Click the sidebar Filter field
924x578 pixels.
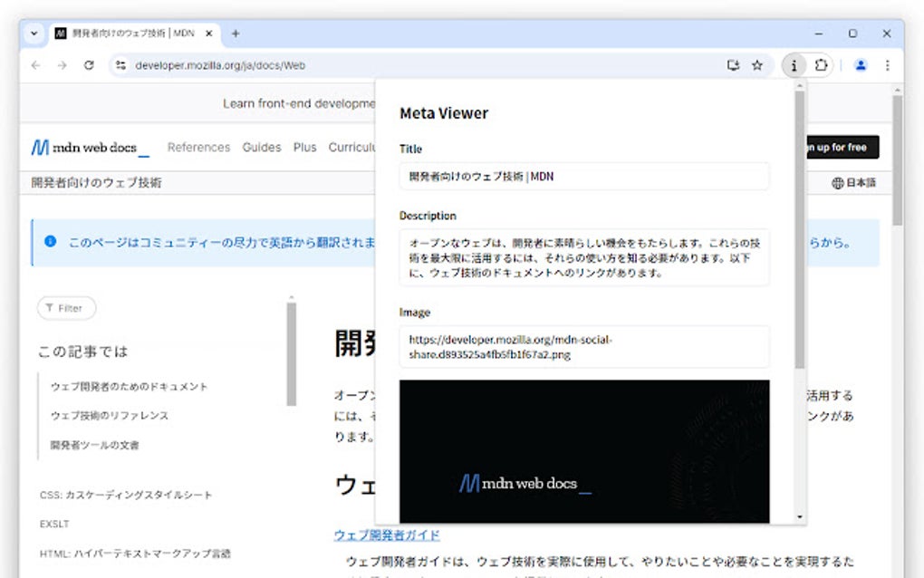pos(67,308)
